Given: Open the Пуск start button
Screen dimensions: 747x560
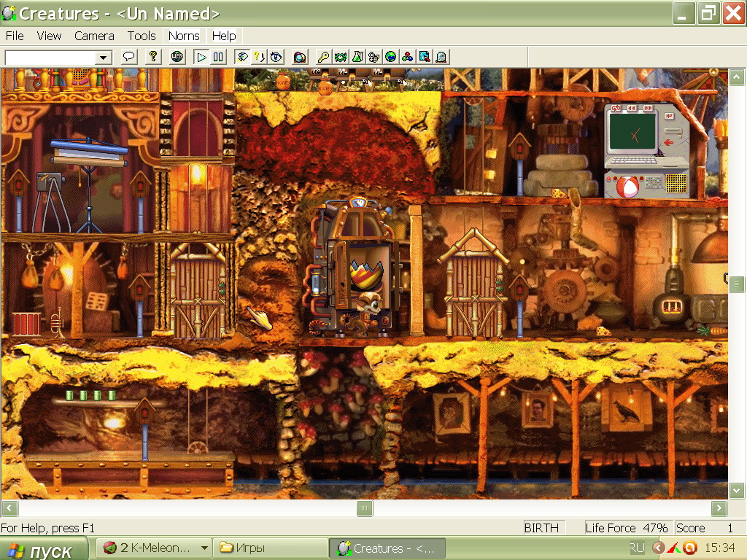Looking at the screenshot, I should pos(44,548).
